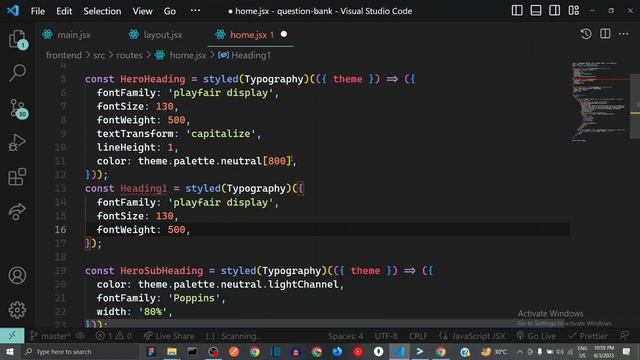
Task: Open the Run and Debug view
Action: (18, 143)
